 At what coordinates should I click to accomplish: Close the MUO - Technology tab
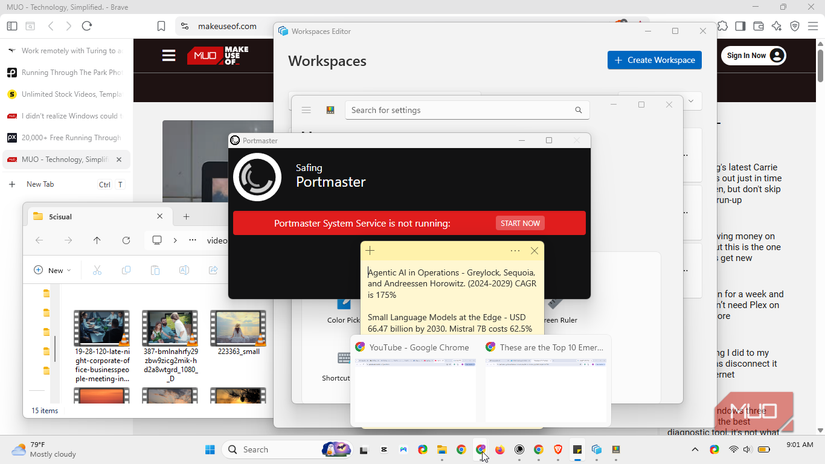click(x=119, y=159)
